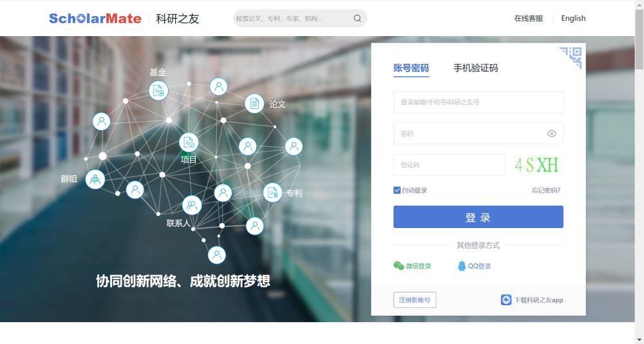Toggle password visibility eye icon

pyautogui.click(x=551, y=133)
